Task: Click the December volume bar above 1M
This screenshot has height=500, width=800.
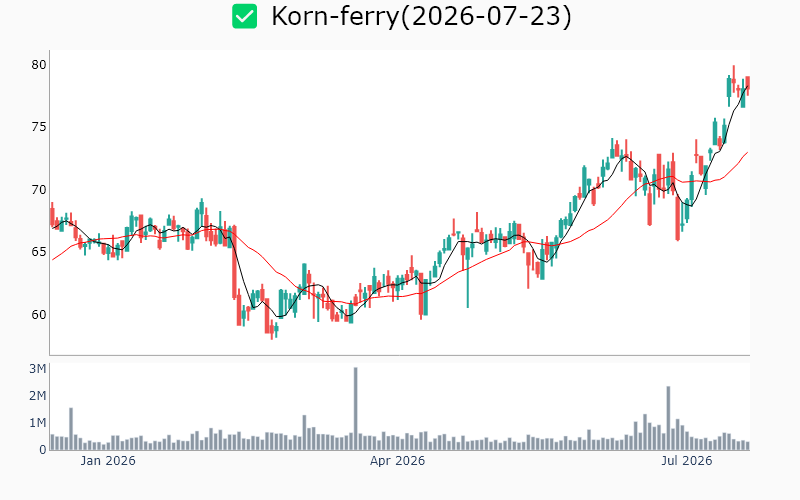Action: (x=71, y=429)
